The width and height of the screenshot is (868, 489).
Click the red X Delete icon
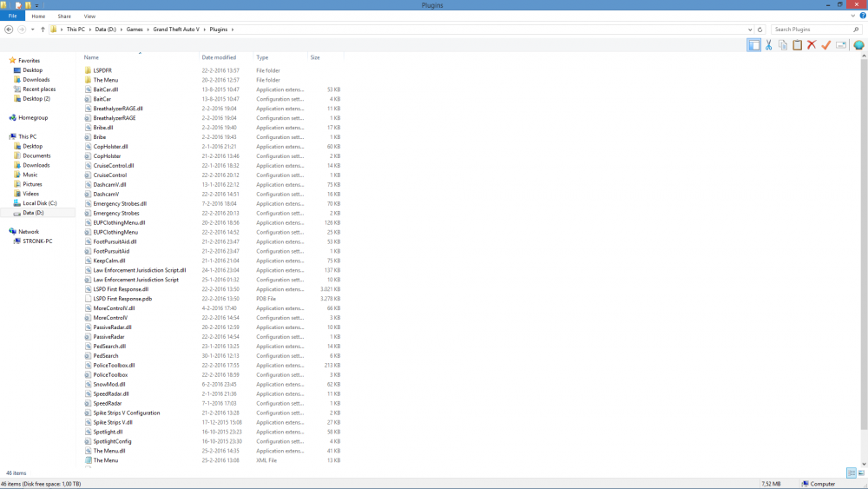[812, 45]
